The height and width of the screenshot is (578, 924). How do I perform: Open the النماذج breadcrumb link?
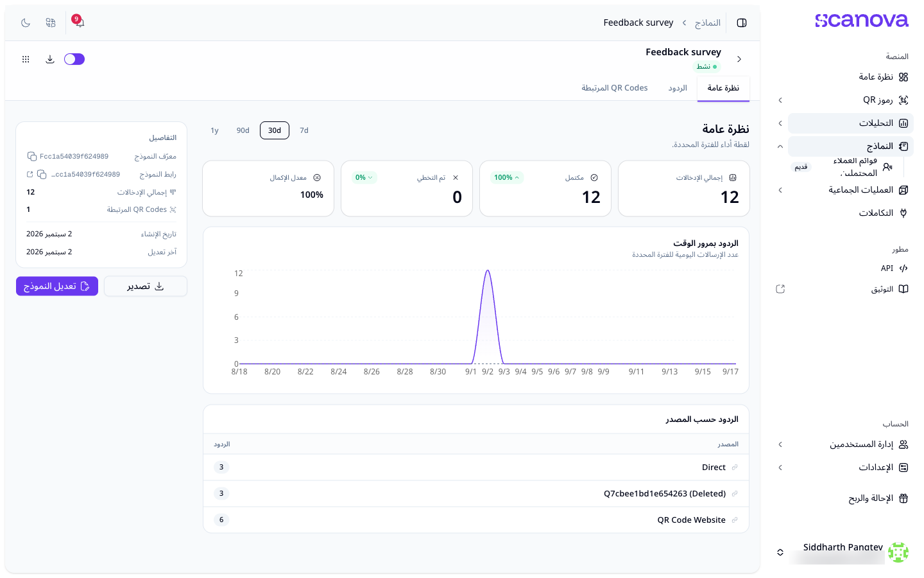point(708,22)
